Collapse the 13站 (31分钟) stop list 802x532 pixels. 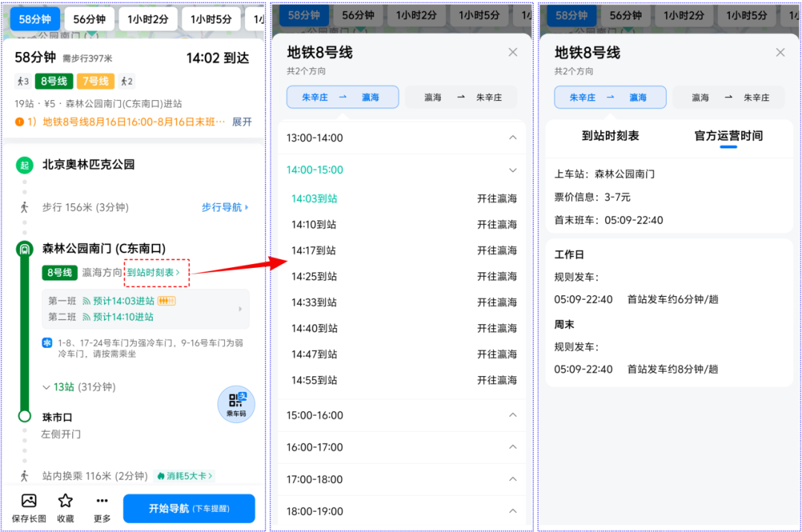tap(79, 387)
